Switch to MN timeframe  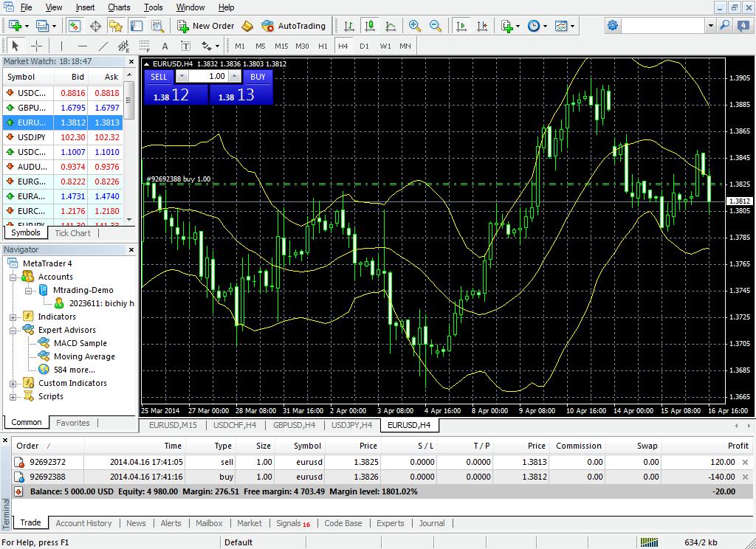(x=405, y=46)
